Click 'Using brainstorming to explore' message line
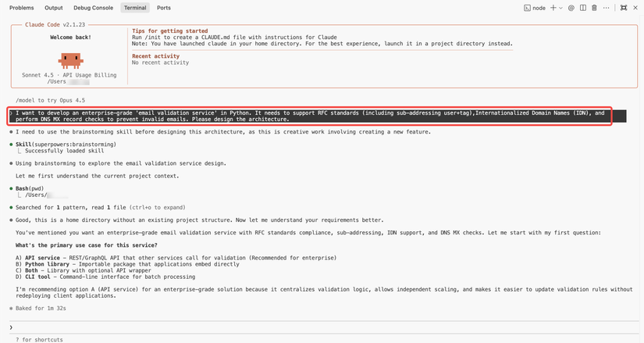 (x=121, y=163)
